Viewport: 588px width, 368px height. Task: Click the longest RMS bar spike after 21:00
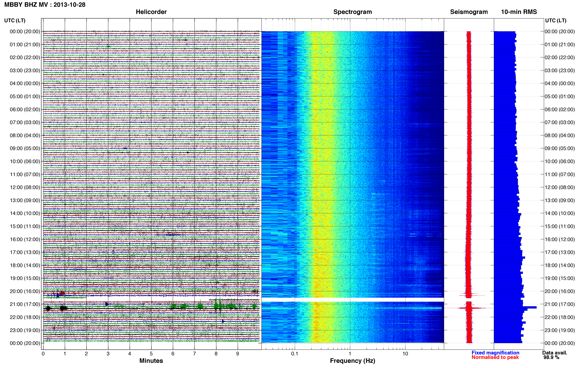[515, 307]
